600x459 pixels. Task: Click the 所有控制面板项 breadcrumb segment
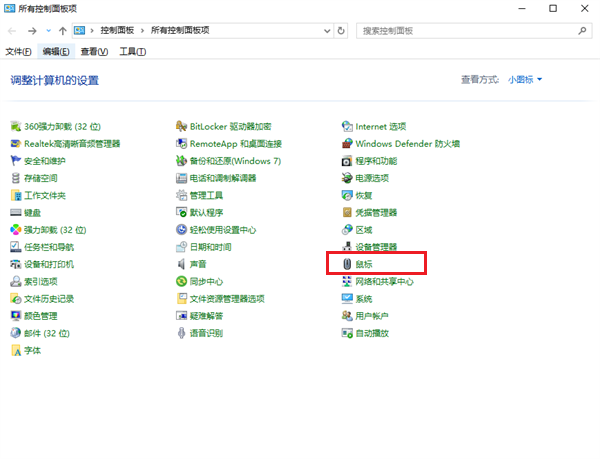pos(180,30)
